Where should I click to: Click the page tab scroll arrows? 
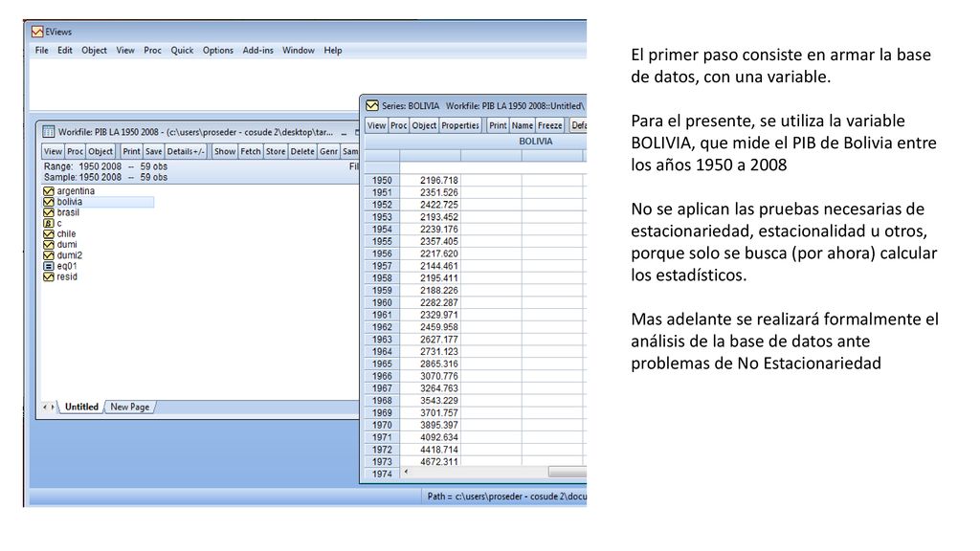click(48, 407)
